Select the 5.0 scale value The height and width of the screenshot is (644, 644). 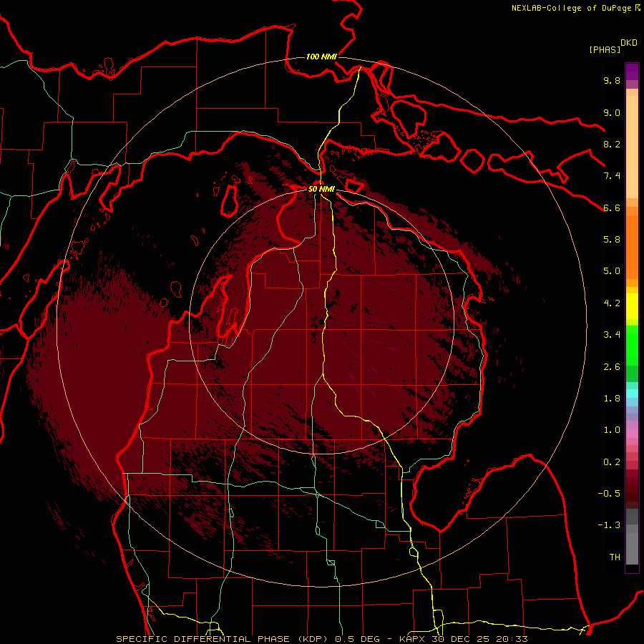click(x=612, y=271)
